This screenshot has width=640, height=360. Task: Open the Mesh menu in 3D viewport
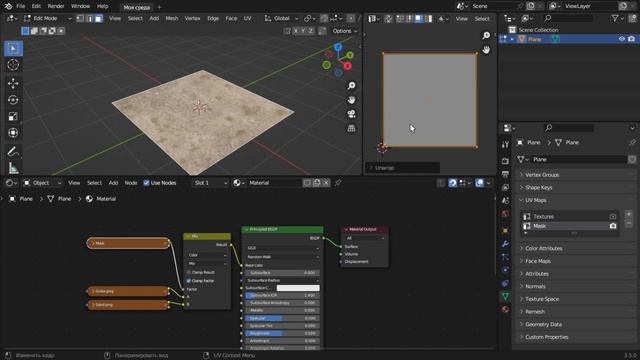(x=172, y=18)
